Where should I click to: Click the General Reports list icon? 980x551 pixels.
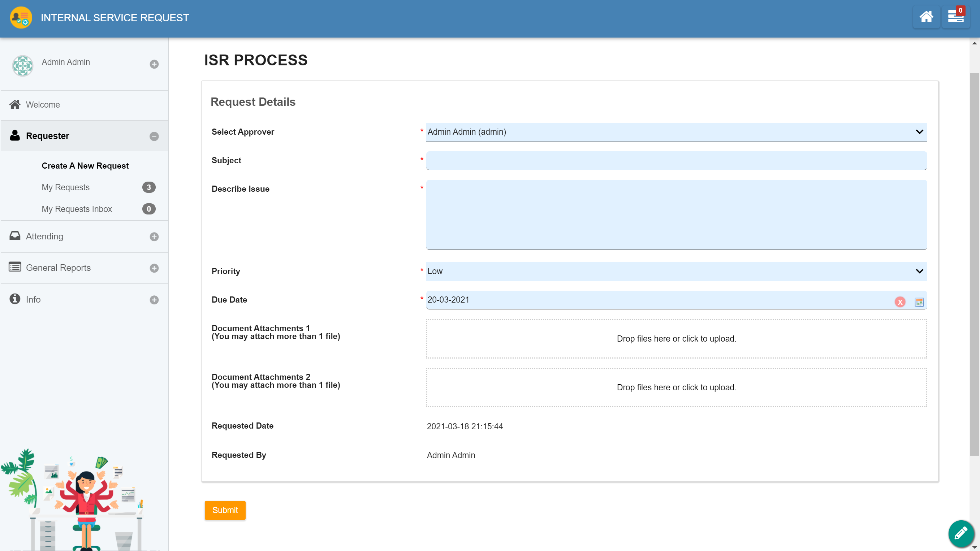pos(15,267)
